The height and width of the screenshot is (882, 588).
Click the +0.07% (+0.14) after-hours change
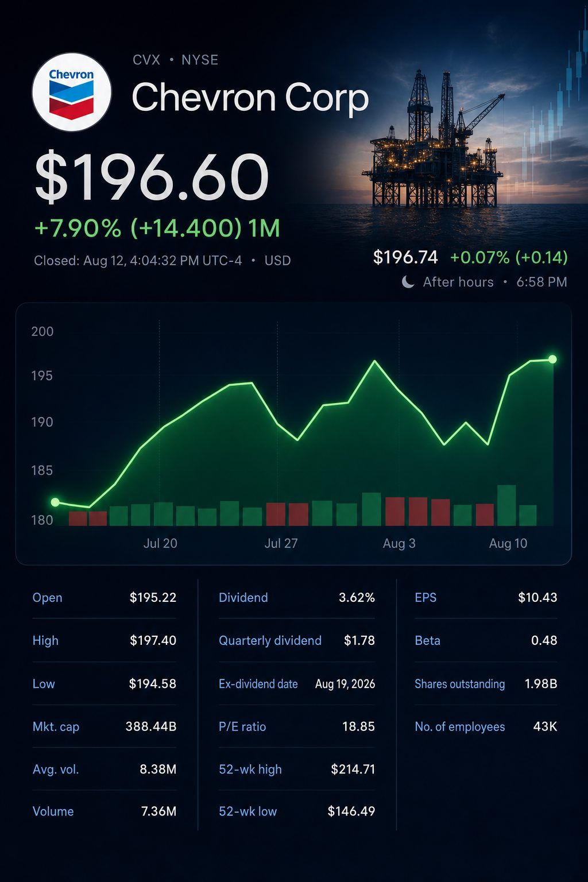[x=509, y=257]
